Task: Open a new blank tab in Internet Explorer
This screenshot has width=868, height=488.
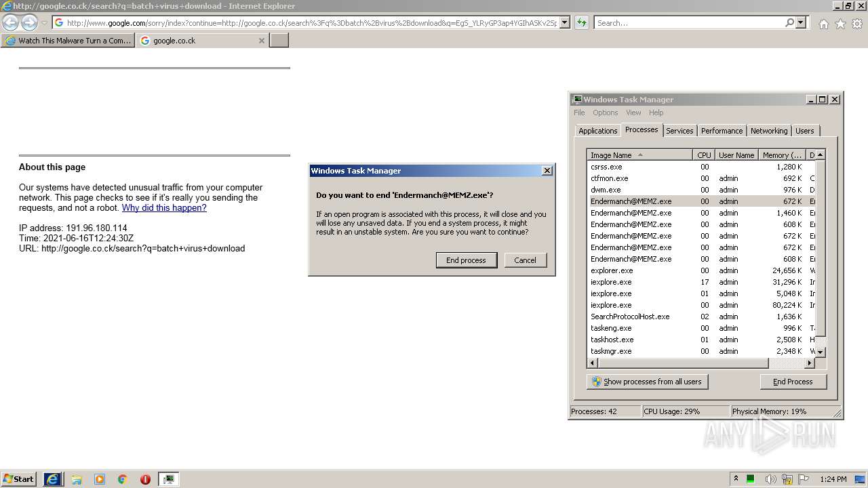Action: [279, 41]
